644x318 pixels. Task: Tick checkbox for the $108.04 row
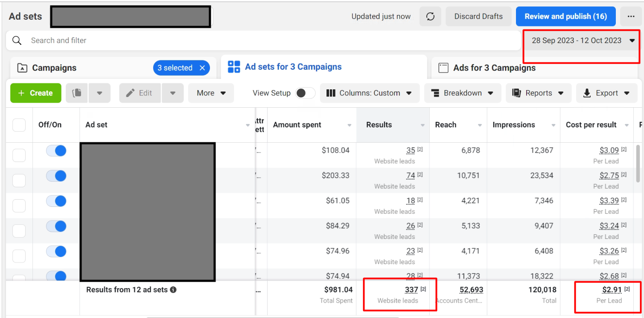click(x=19, y=156)
